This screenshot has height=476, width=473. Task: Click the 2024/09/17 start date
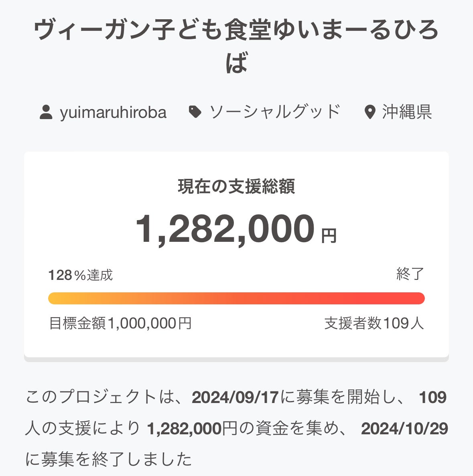tap(235, 397)
